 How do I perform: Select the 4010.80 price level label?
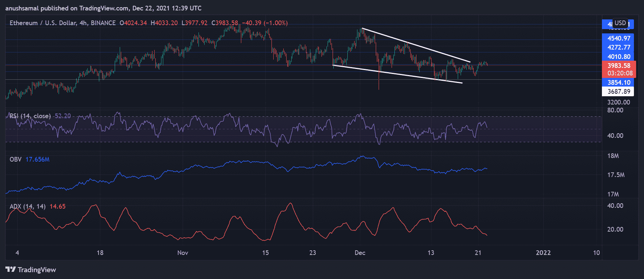(618, 56)
